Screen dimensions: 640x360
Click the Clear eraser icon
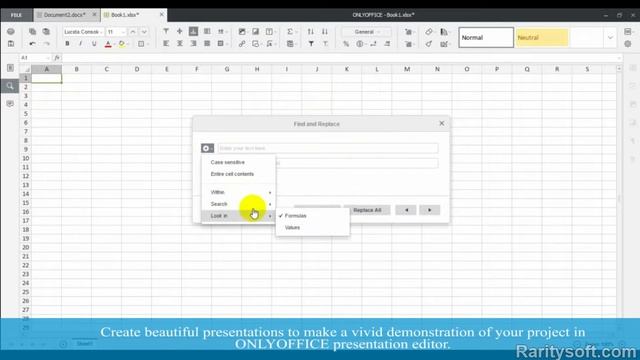pos(429,31)
